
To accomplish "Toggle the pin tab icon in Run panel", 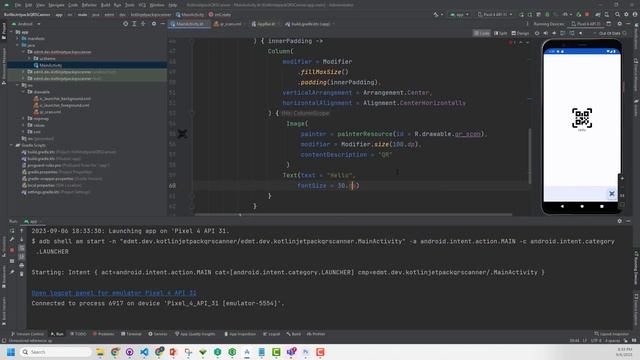I will pos(12,273).
